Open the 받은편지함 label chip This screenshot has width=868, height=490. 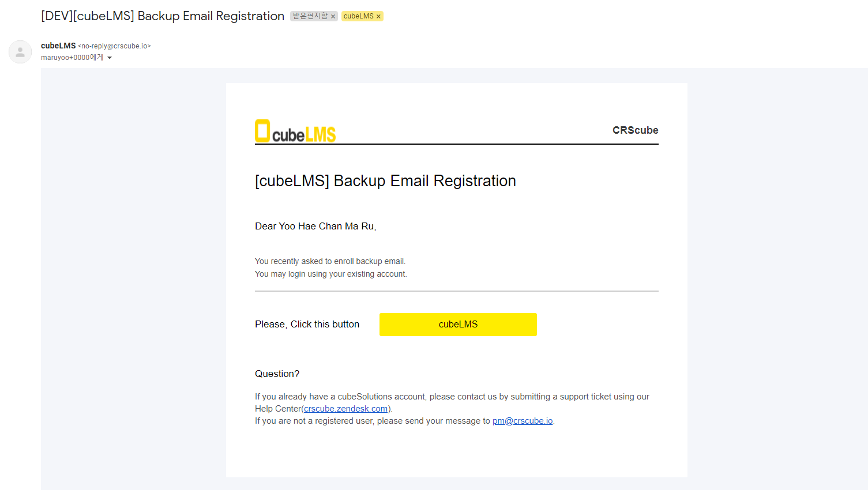[x=310, y=16]
